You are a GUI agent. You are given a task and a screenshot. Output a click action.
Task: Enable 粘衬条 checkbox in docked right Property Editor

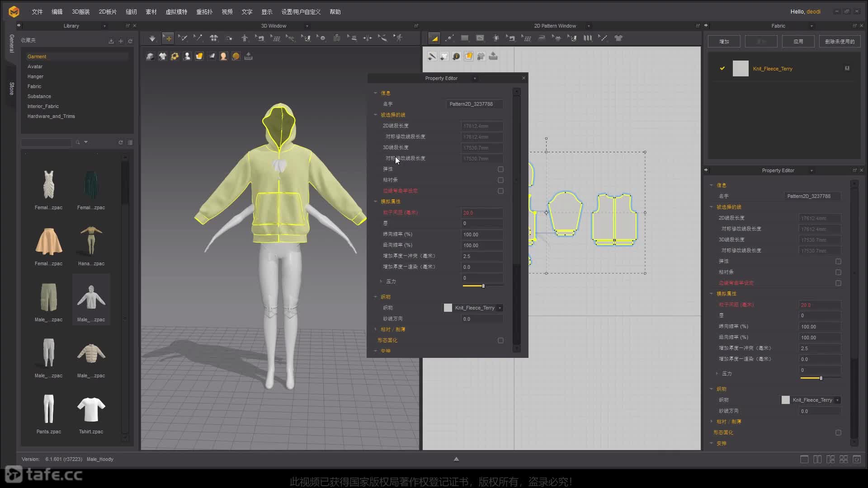pos(838,272)
